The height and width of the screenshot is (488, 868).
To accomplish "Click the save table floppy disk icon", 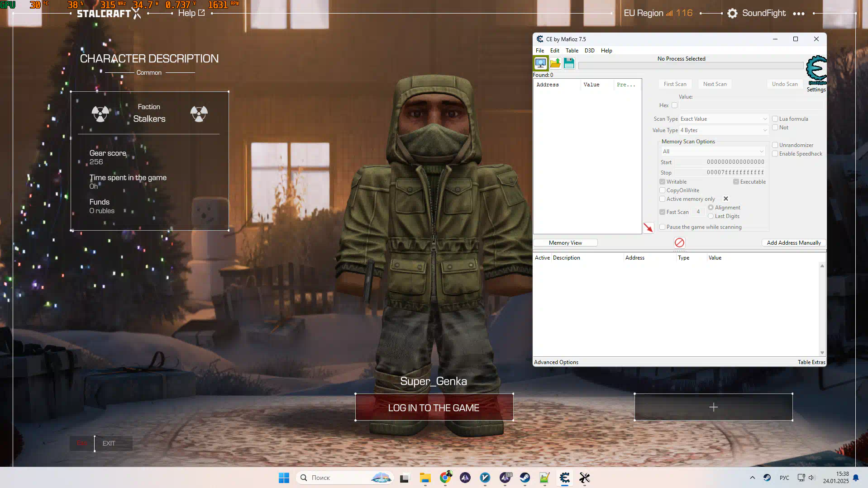I will tap(569, 63).
